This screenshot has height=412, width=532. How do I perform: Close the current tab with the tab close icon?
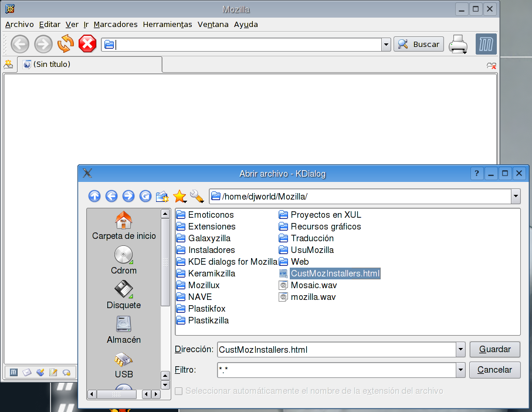pos(492,66)
